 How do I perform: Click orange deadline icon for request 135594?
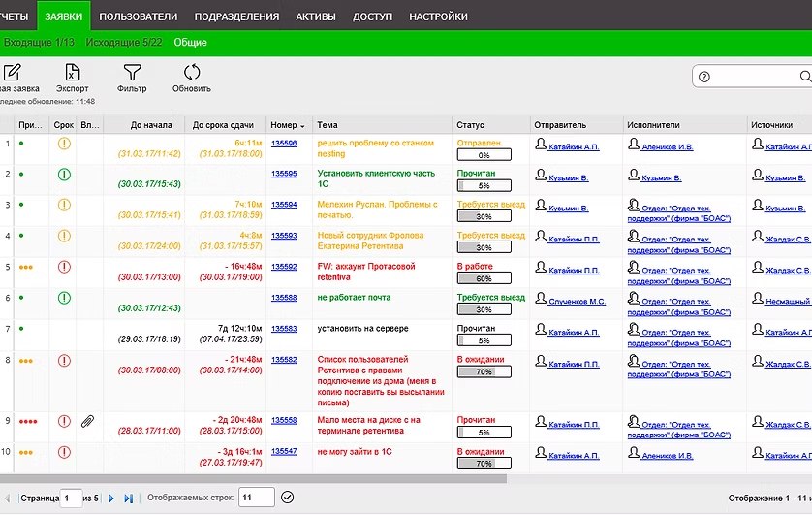(64, 206)
